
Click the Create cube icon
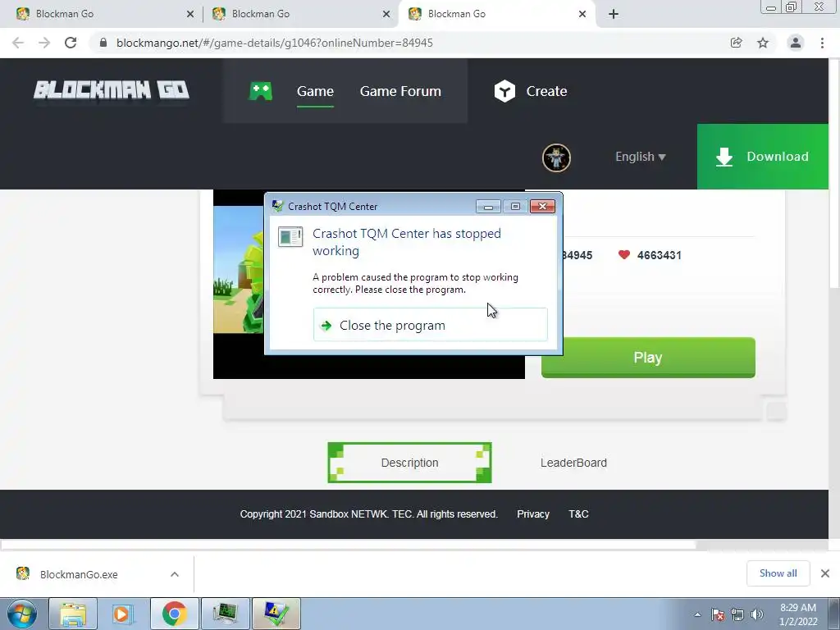pos(504,91)
